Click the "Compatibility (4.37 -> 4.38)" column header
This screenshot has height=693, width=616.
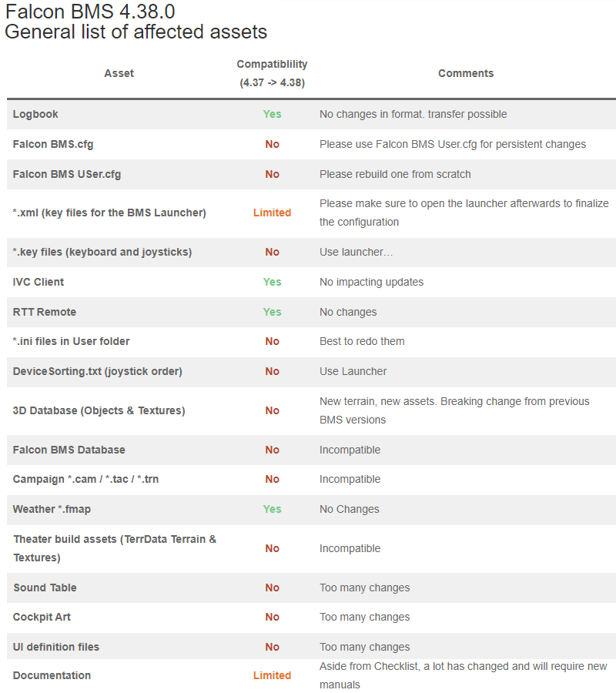pyautogui.click(x=272, y=73)
